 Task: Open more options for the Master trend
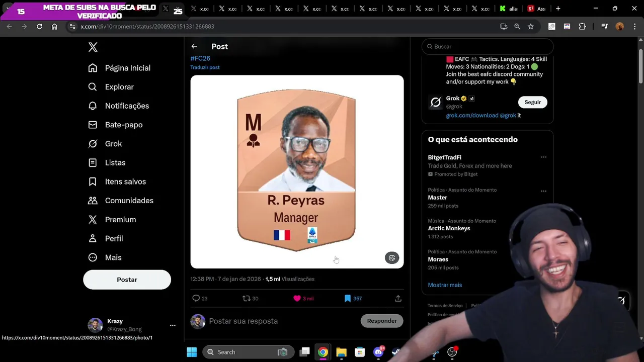click(x=543, y=191)
